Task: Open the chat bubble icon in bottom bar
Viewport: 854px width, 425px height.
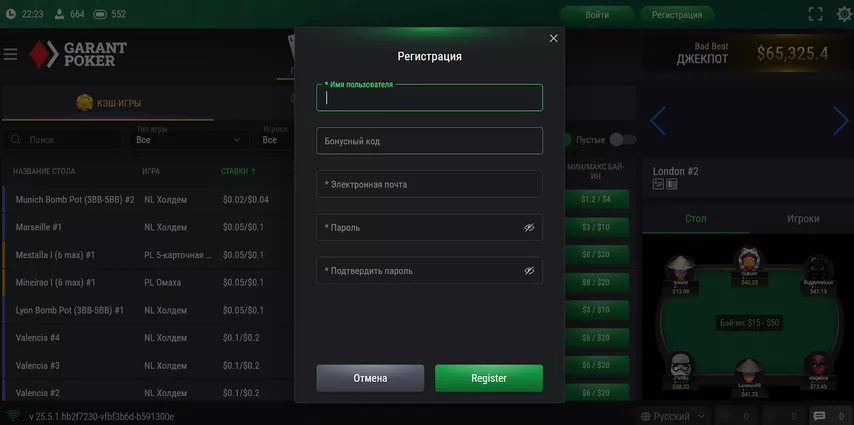Action: tap(819, 416)
